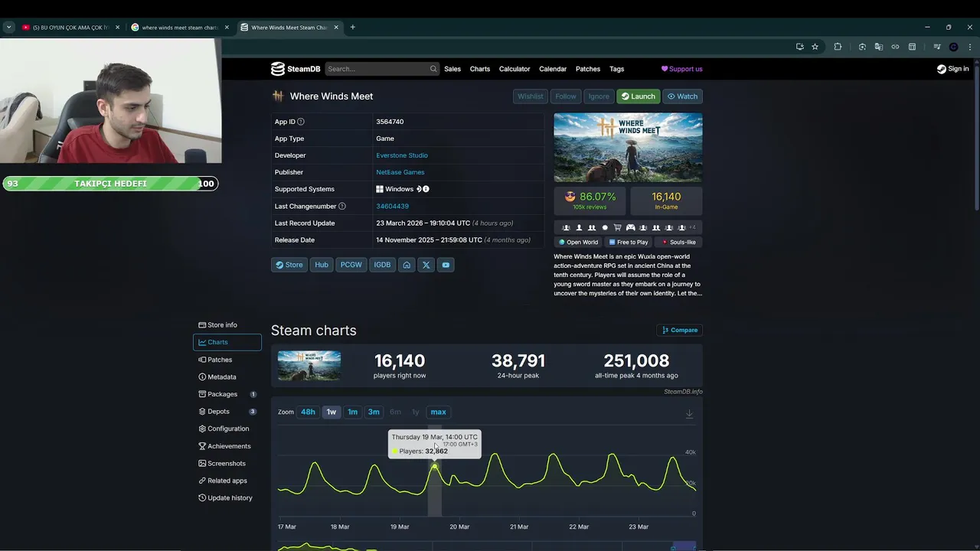Open a new browser tab
Image resolution: width=980 pixels, height=551 pixels.
point(352,28)
